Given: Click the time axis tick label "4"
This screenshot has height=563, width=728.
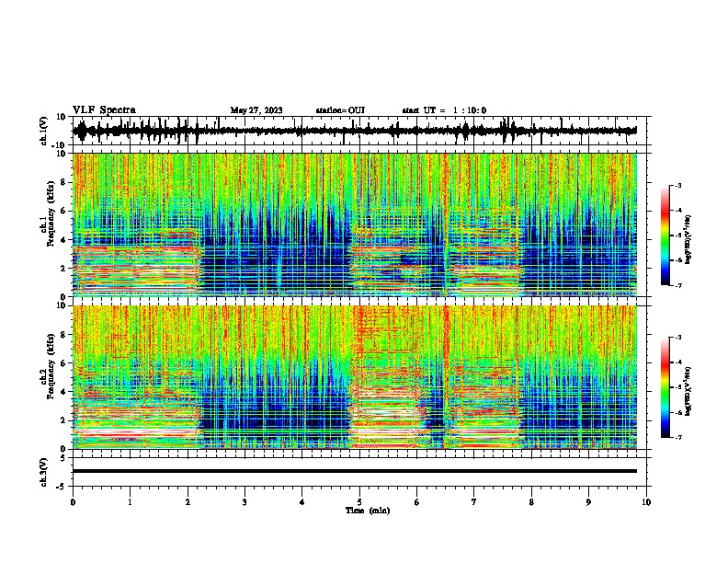Looking at the screenshot, I should click(x=302, y=502).
